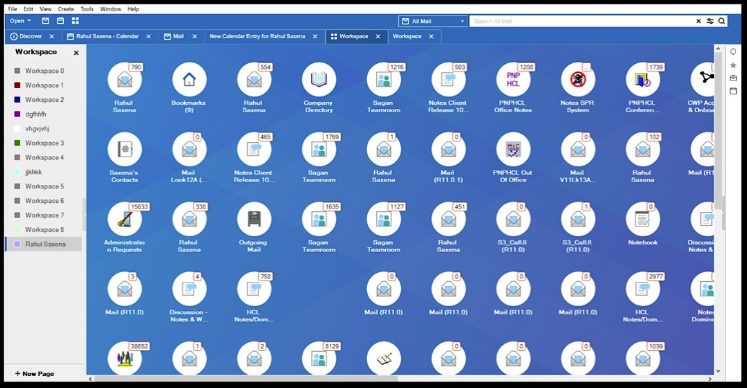This screenshot has width=747, height=388.
Task: Switch to the Mail tab
Action: pos(174,36)
